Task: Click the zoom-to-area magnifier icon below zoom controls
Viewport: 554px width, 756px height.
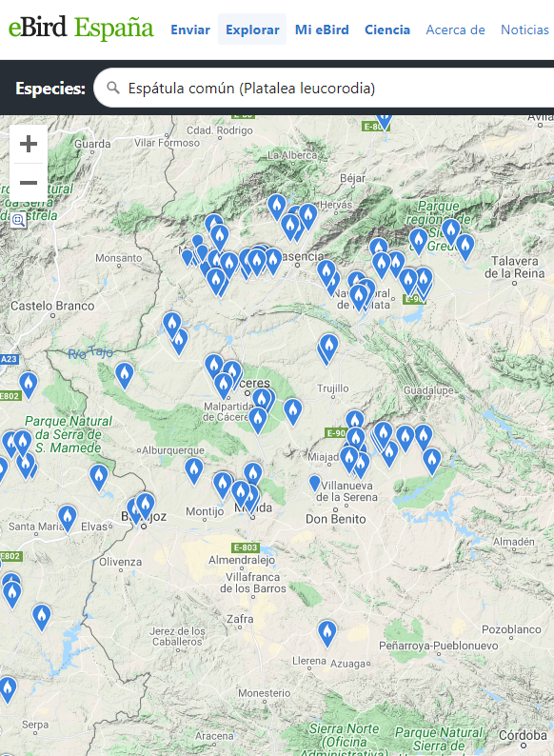Action: (18, 221)
